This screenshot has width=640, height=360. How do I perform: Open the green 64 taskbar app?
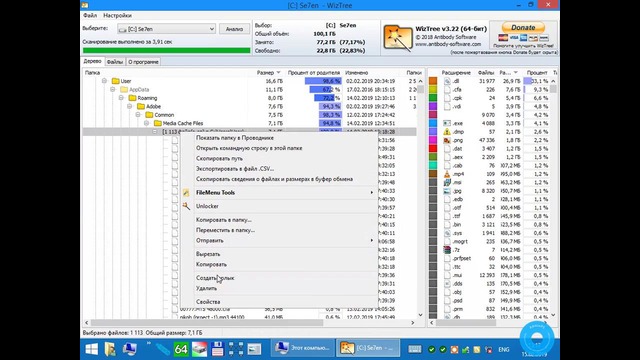pyautogui.click(x=181, y=349)
